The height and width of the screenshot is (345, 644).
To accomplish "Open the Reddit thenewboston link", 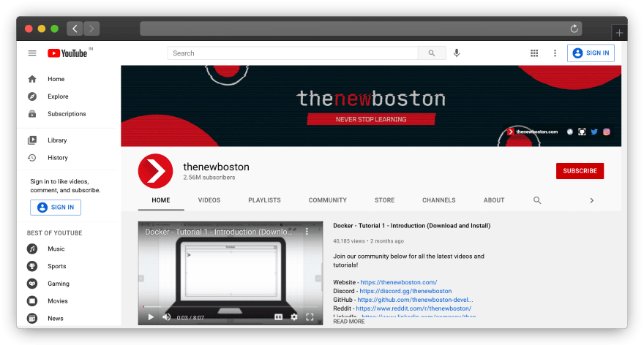I will (x=413, y=308).
